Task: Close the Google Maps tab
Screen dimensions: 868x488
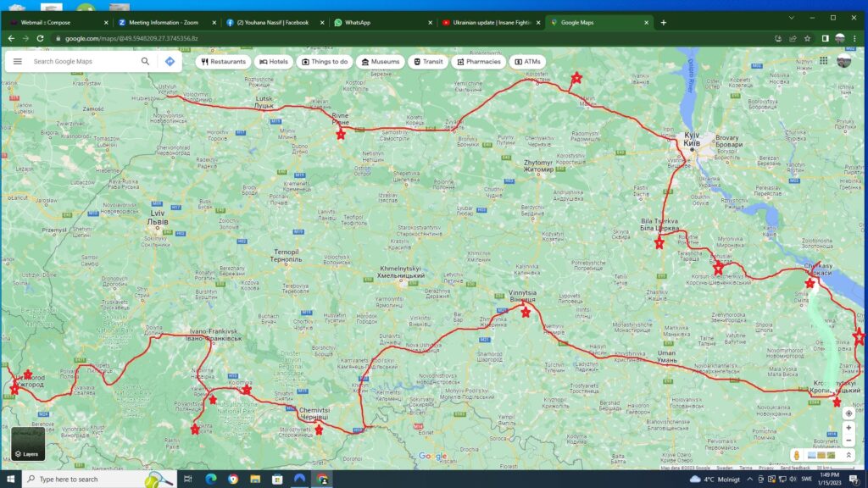Action: (646, 23)
